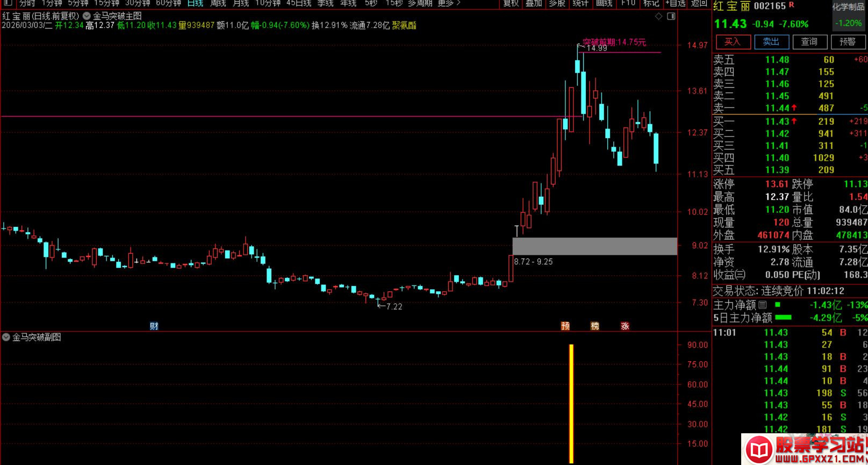Click the R margin-trading badge beside 002165
This screenshot has width=868, height=465.
(791, 5)
